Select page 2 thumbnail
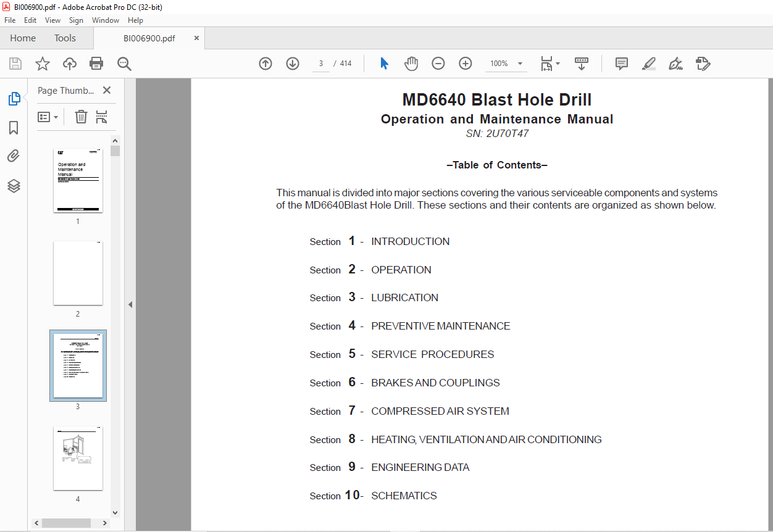This screenshot has height=532, width=773. [78, 273]
